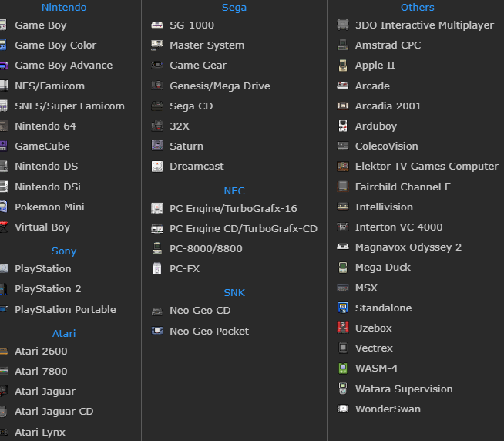Click the Neo Geo Pocket icon

[x=157, y=332]
